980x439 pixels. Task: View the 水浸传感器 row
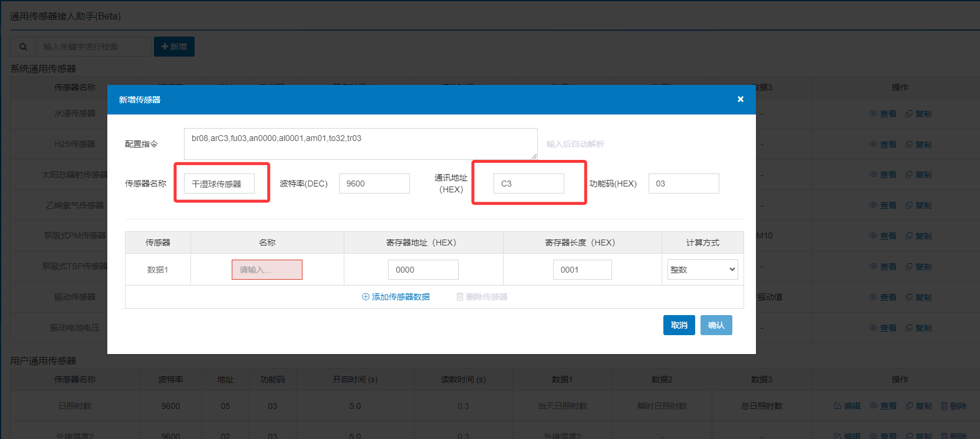[x=883, y=114]
